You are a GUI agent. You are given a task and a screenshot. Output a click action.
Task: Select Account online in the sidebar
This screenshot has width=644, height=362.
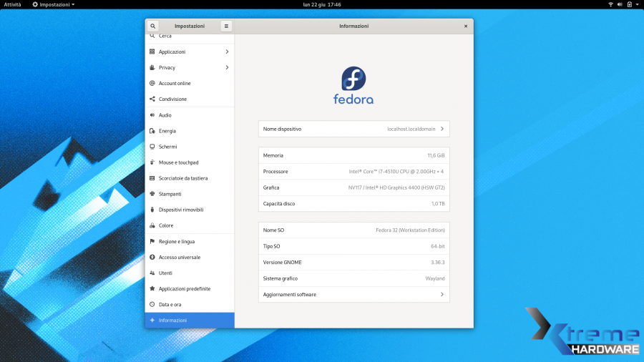click(175, 83)
